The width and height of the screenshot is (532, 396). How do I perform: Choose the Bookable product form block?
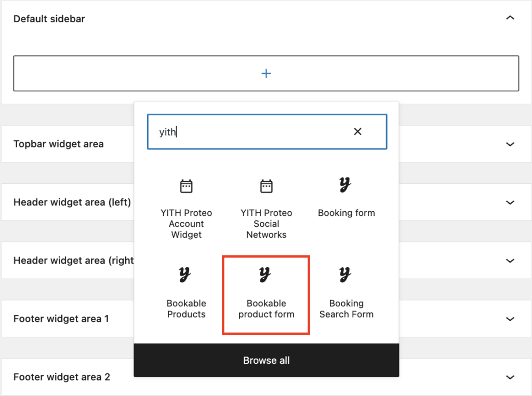click(x=267, y=295)
